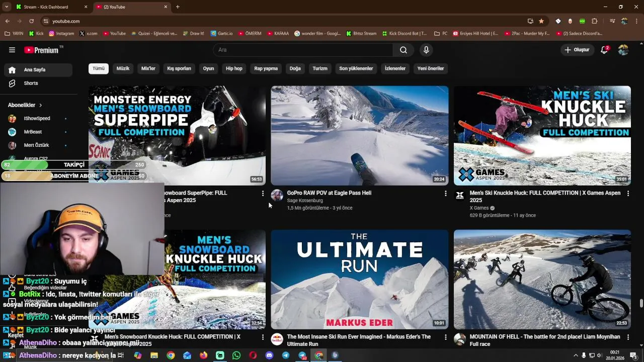Open Discord from the taskbar
Screen dimensions: 644x362
(x=269, y=355)
